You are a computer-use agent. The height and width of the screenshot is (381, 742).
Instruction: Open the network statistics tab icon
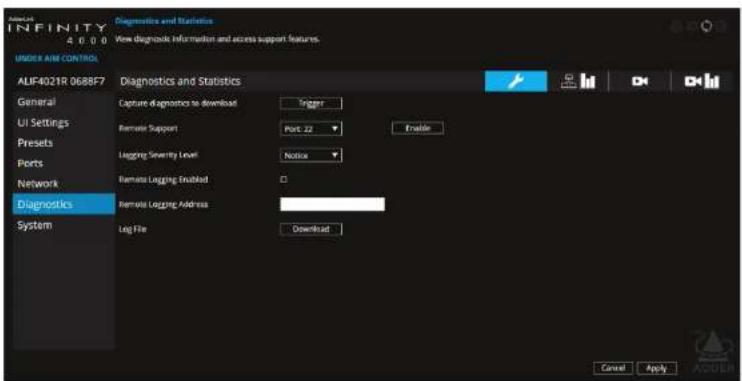pyautogui.click(x=578, y=81)
